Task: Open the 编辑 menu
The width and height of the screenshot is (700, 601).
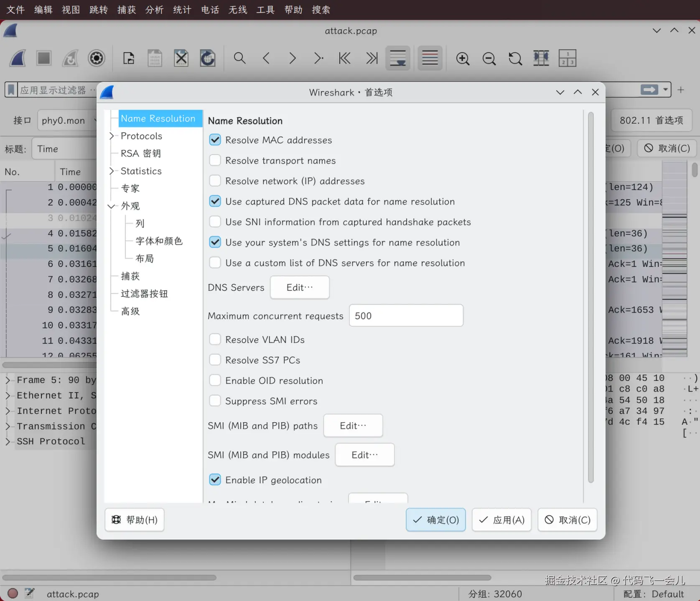Action: (x=43, y=10)
